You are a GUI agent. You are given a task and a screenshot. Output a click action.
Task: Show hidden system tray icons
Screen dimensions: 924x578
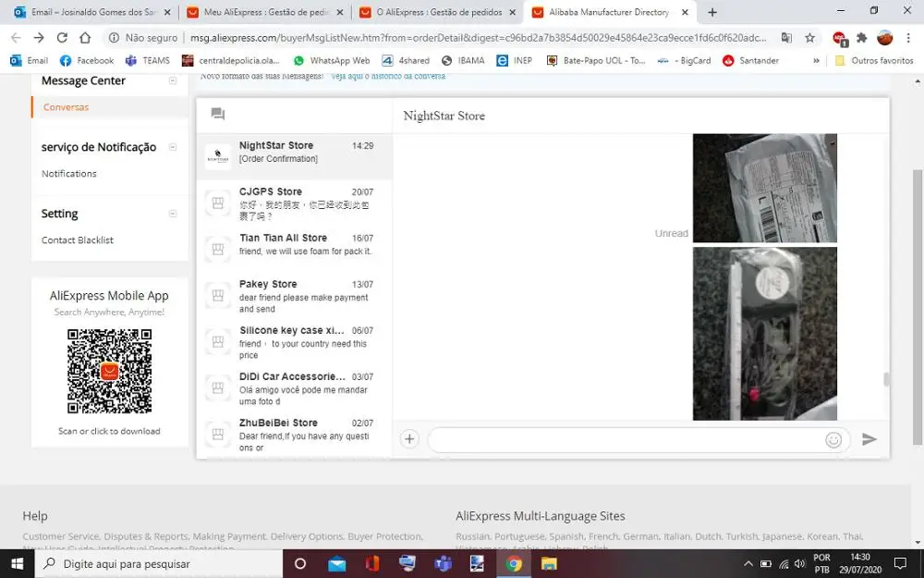tap(748, 564)
